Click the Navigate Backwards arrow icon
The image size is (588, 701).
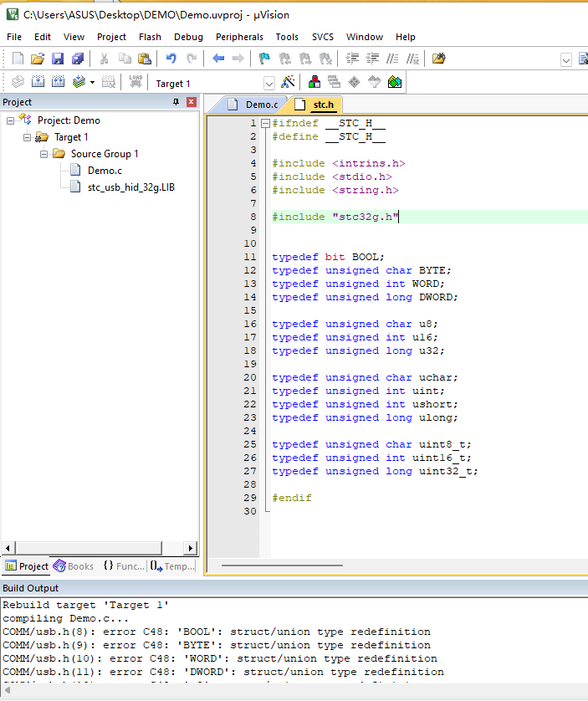point(217,59)
